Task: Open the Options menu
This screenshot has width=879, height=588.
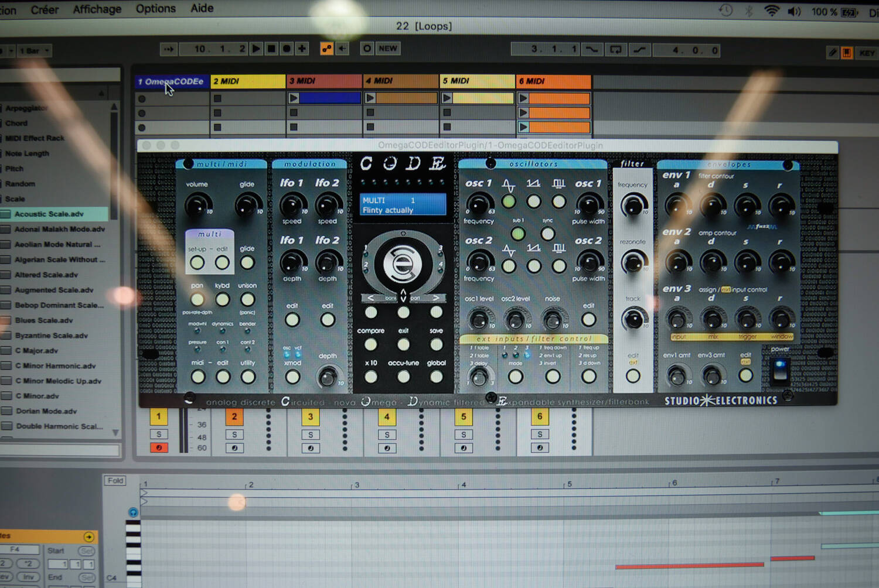Action: click(x=156, y=9)
